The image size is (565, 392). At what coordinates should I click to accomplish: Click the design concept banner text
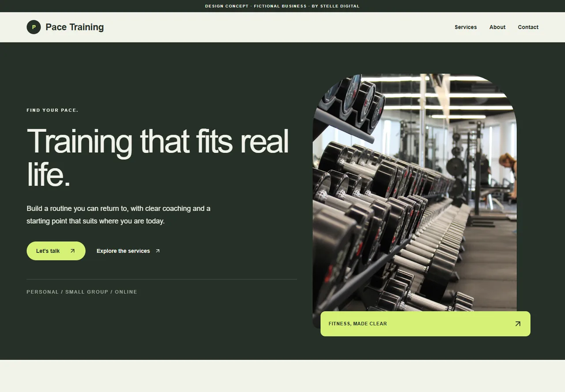coord(282,6)
